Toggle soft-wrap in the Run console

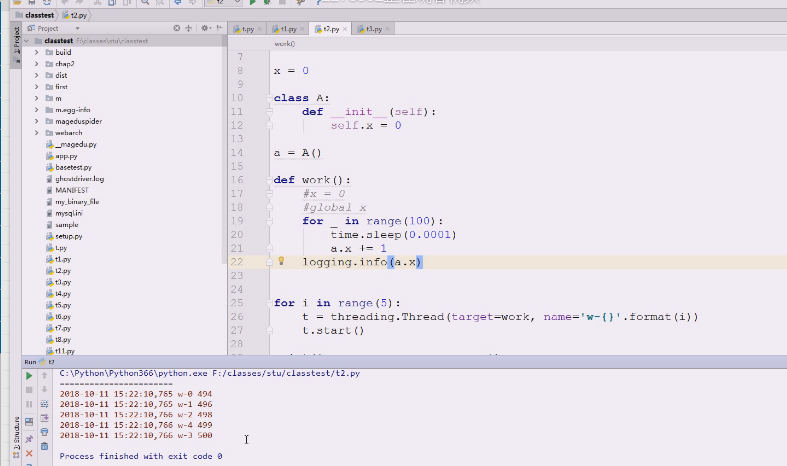click(x=44, y=404)
